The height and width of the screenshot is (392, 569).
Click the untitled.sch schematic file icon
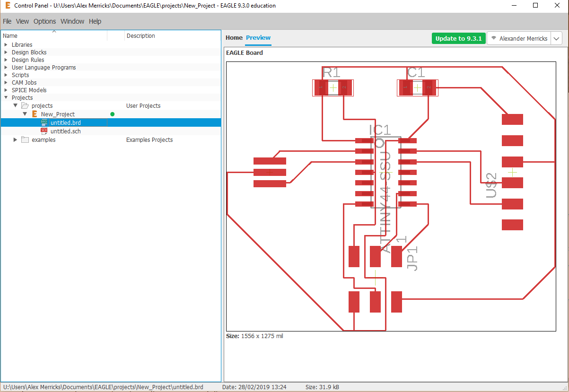pyautogui.click(x=44, y=131)
